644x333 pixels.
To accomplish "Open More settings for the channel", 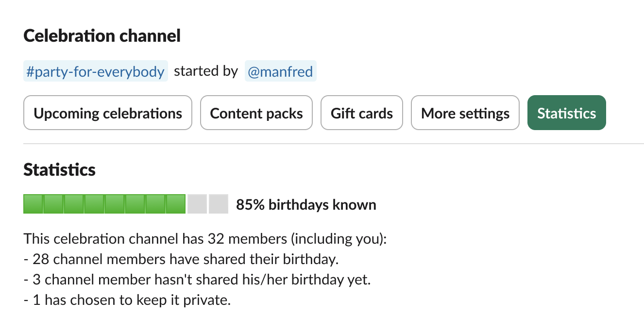I will pyautogui.click(x=465, y=113).
